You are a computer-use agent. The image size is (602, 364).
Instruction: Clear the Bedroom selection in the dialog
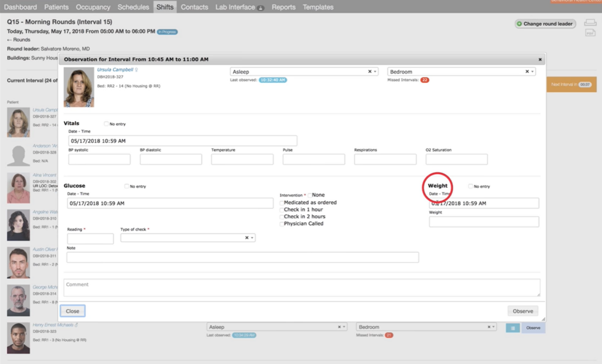(x=527, y=71)
